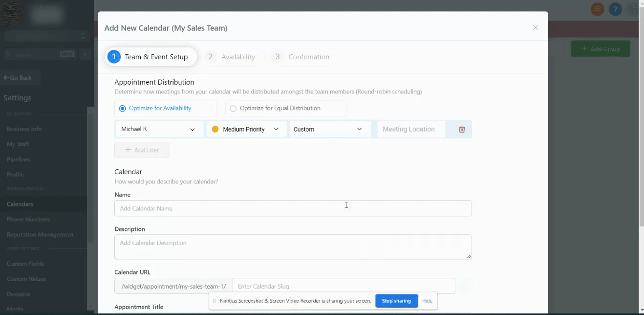Image resolution: width=644 pixels, height=315 pixels.
Task: Click the Hide link in sharing bar
Action: (427, 301)
